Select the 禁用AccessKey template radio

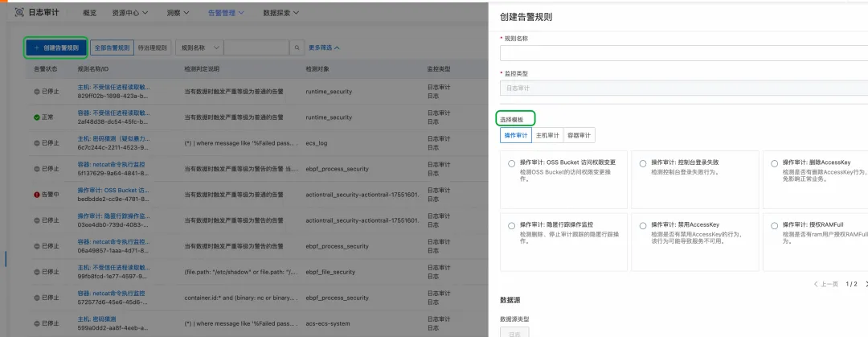(643, 226)
